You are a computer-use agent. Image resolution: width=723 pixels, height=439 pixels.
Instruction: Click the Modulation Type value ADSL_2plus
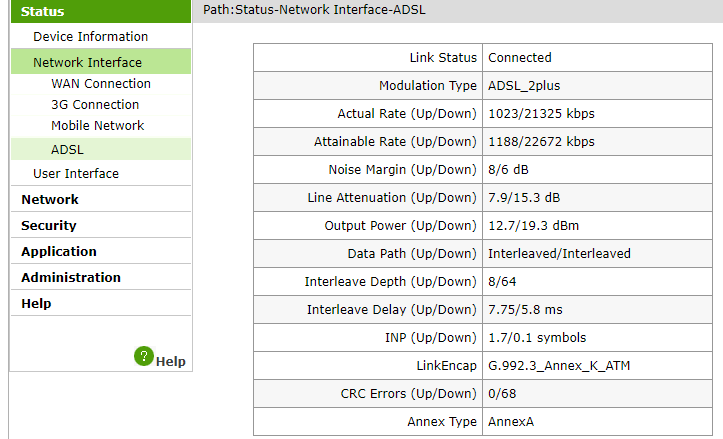532,86
